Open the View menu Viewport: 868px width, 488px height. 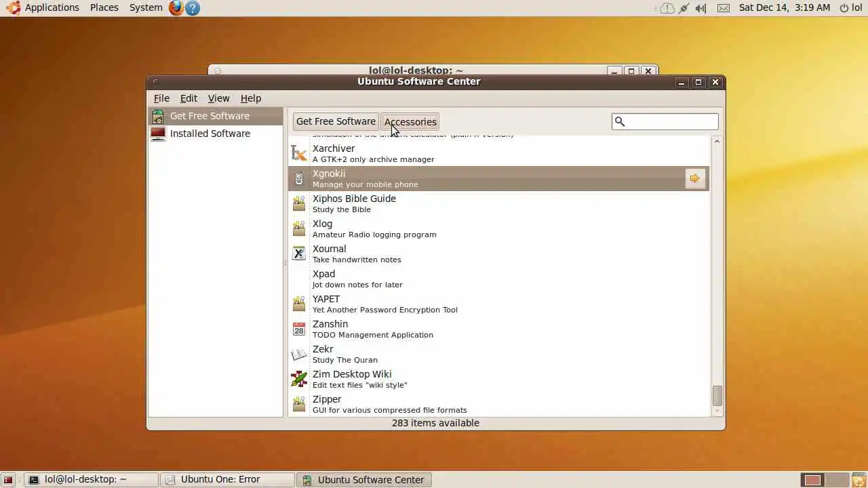pos(218,98)
